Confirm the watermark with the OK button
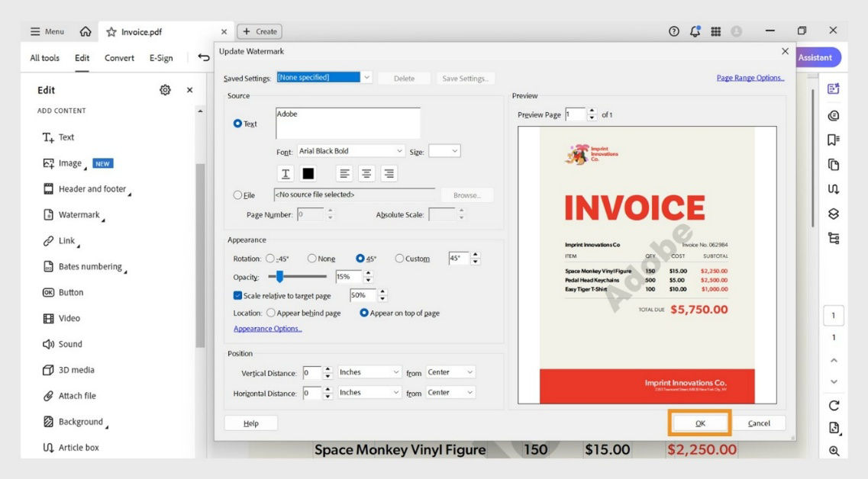 tap(699, 423)
